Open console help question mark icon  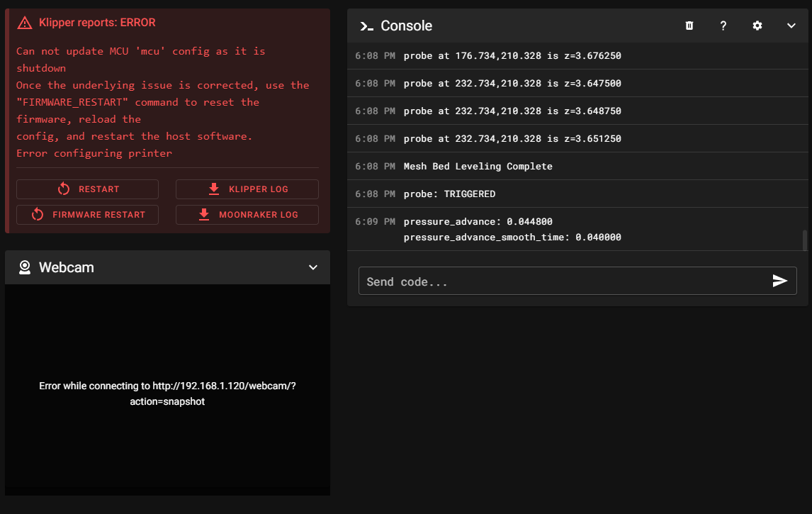[x=723, y=26]
